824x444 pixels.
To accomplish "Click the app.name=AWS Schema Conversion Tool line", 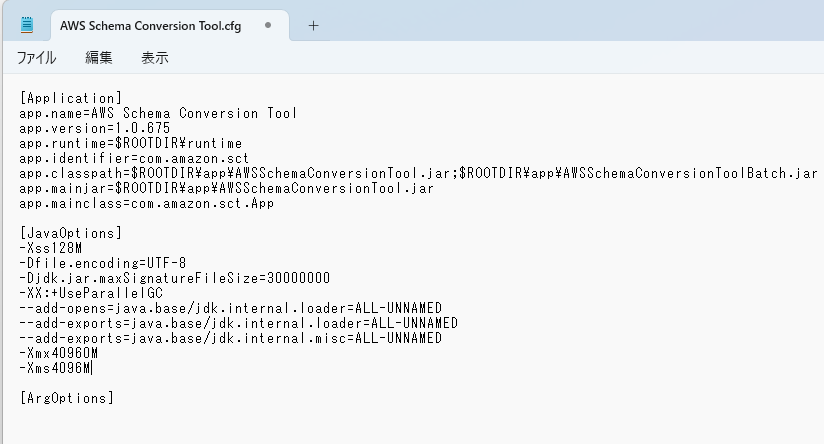I will pyautogui.click(x=158, y=113).
